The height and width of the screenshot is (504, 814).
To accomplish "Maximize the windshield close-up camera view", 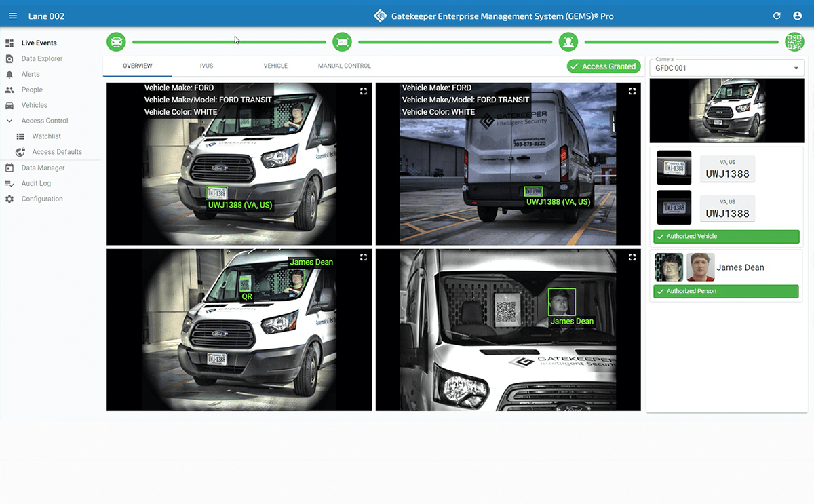I will click(x=632, y=258).
